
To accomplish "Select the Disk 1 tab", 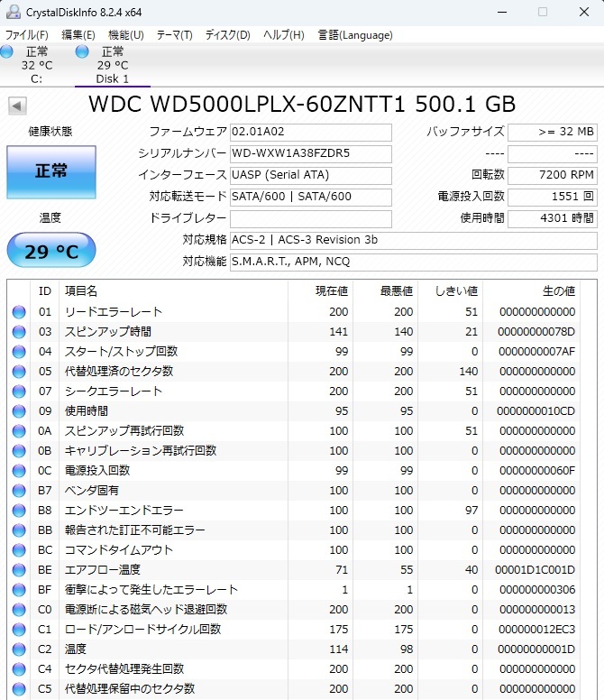I will click(x=113, y=65).
